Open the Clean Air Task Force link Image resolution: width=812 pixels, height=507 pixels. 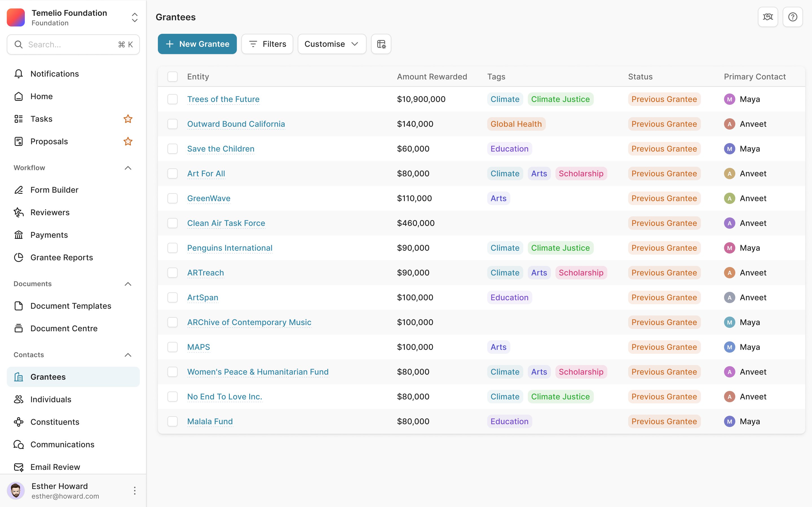tap(226, 223)
